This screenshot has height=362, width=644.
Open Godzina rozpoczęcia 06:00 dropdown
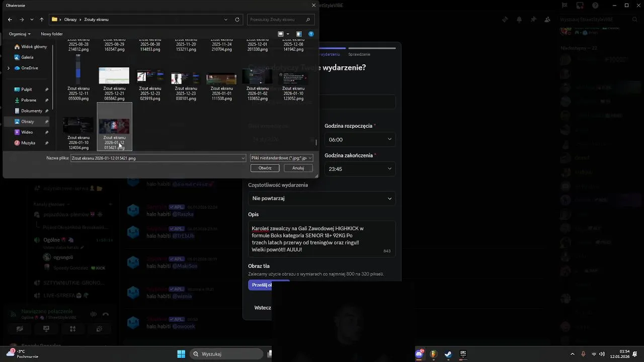[x=360, y=139]
